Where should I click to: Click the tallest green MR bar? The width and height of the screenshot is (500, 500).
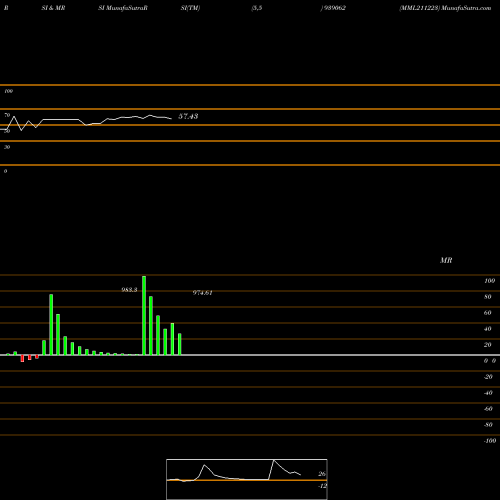click(x=144, y=315)
